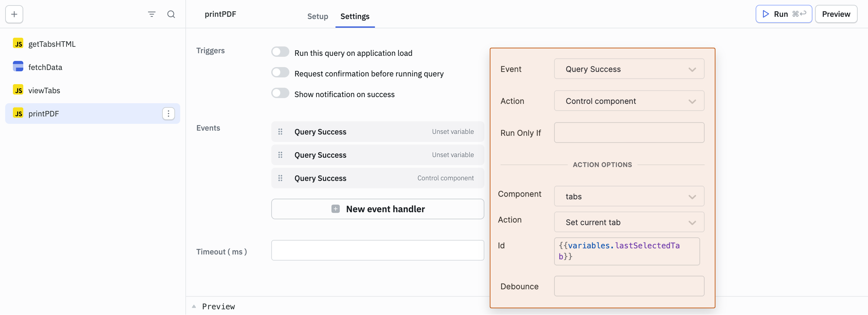This screenshot has height=315, width=868.
Task: Open the app Preview
Action: pos(836,14)
